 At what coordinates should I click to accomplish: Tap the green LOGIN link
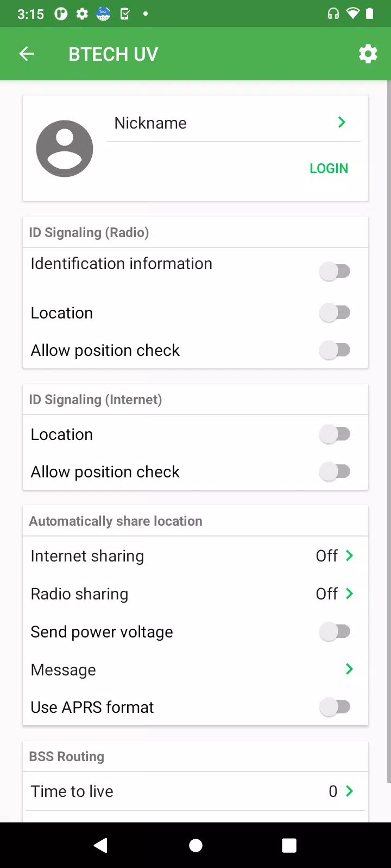coord(329,169)
